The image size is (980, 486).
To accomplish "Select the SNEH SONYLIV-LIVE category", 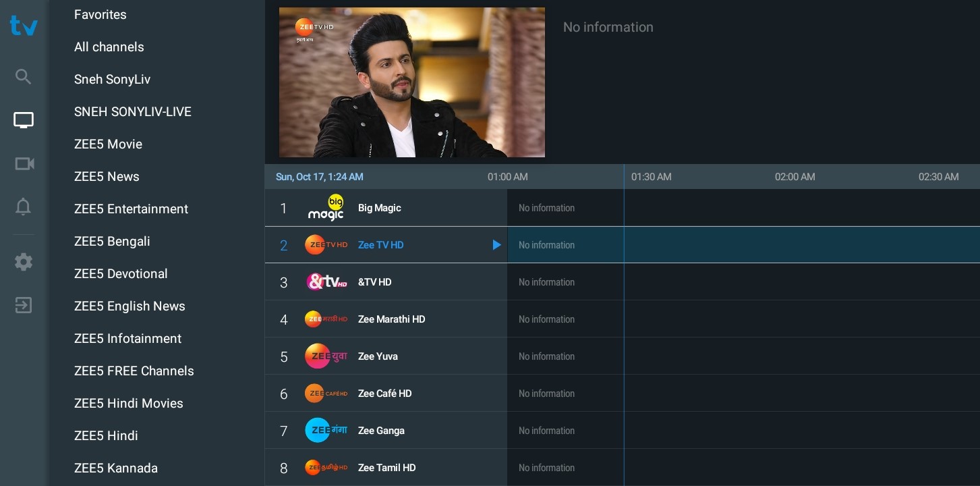I will 133,111.
